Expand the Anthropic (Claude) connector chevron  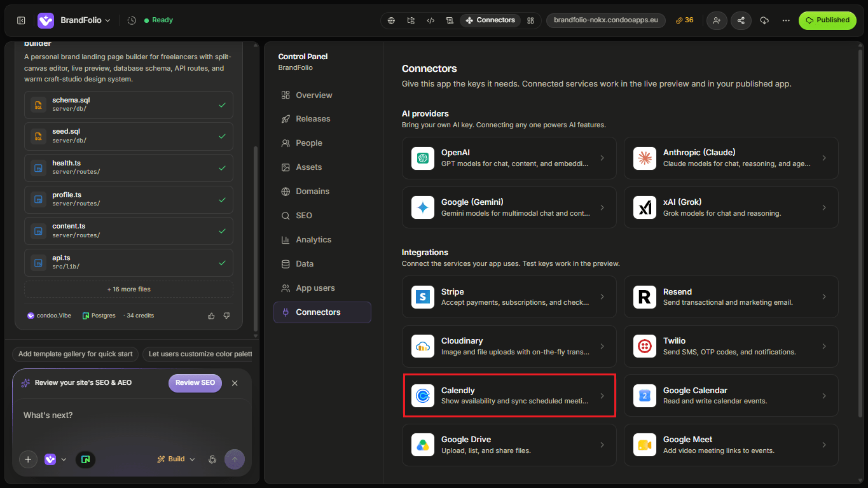point(824,158)
